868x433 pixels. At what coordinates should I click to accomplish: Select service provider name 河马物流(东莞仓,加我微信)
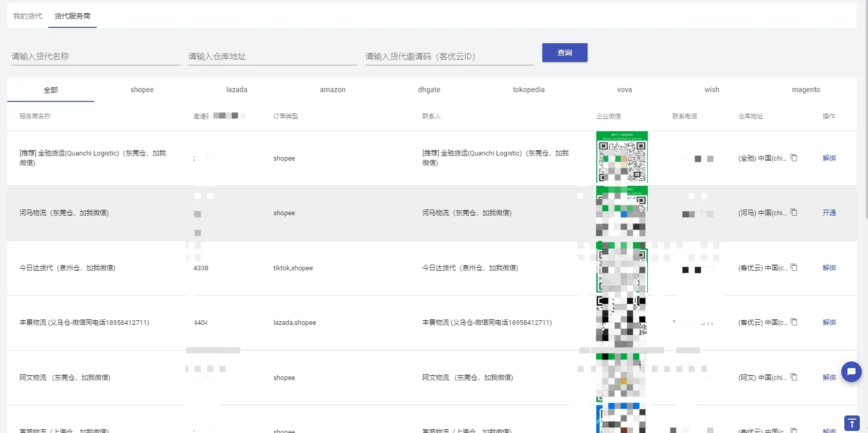click(64, 213)
